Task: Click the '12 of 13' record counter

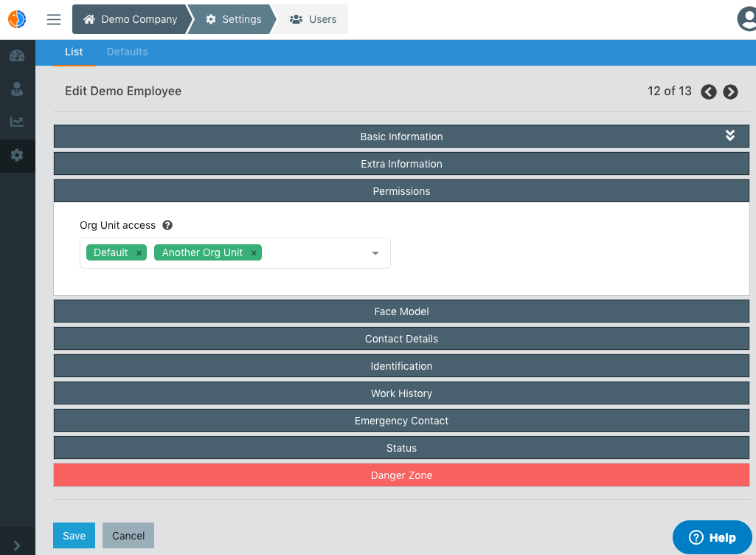Action: (669, 92)
